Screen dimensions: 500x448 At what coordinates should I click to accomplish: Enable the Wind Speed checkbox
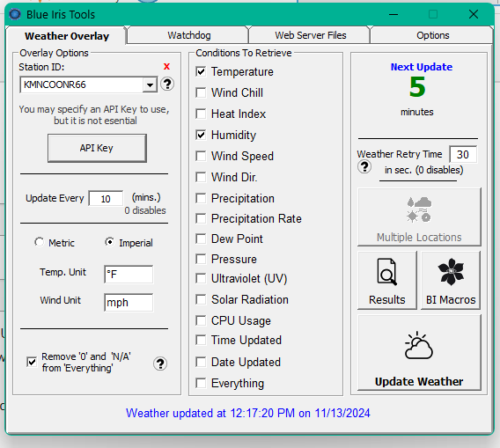tap(201, 157)
